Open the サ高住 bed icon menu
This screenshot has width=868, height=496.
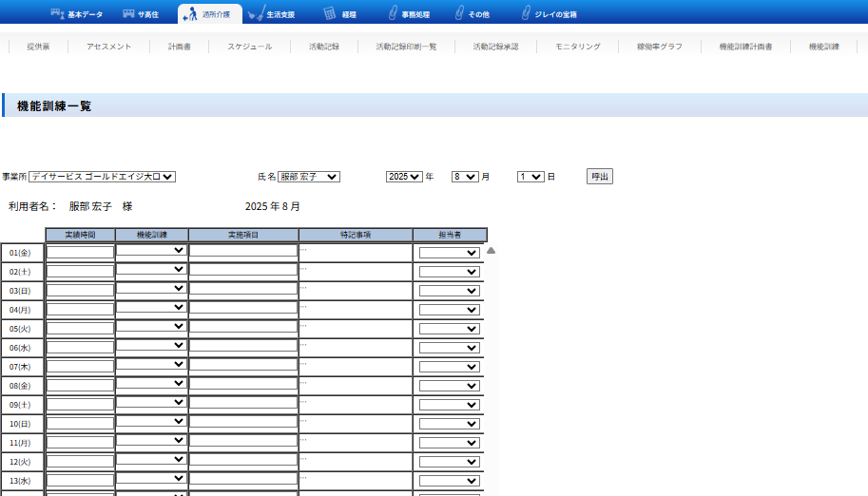[128, 14]
